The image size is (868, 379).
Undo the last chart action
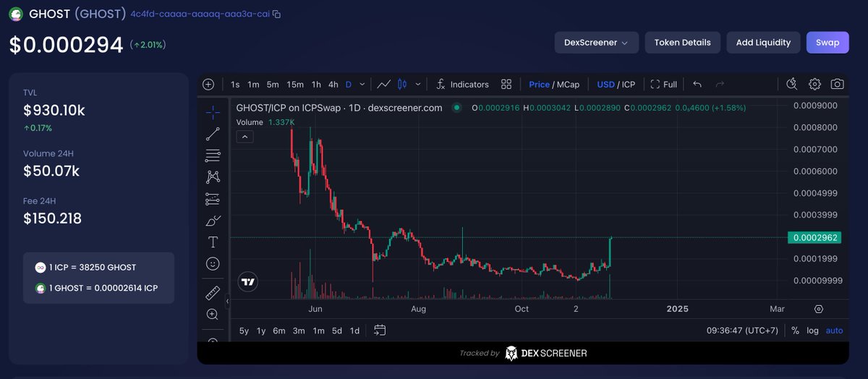[697, 85]
